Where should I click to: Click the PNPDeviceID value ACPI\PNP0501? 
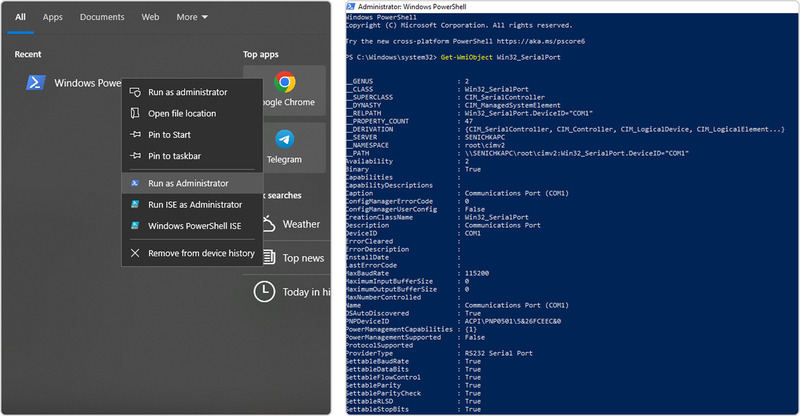tap(513, 321)
